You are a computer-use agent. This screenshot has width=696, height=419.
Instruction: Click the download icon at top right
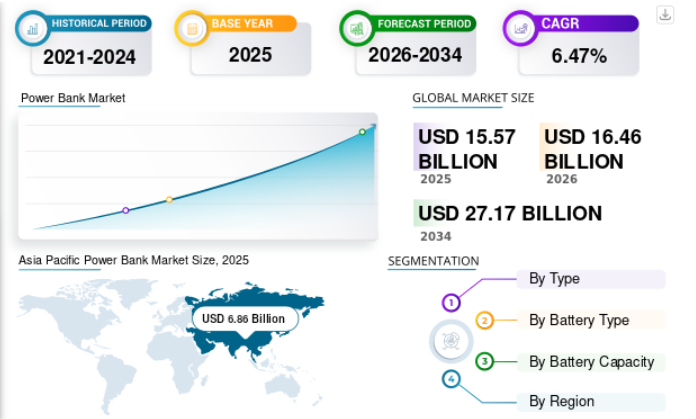click(x=665, y=15)
